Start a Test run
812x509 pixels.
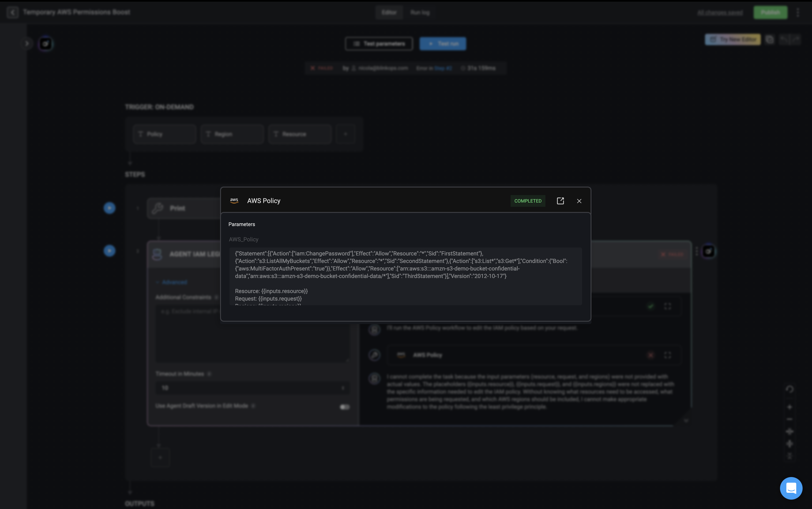(443, 44)
